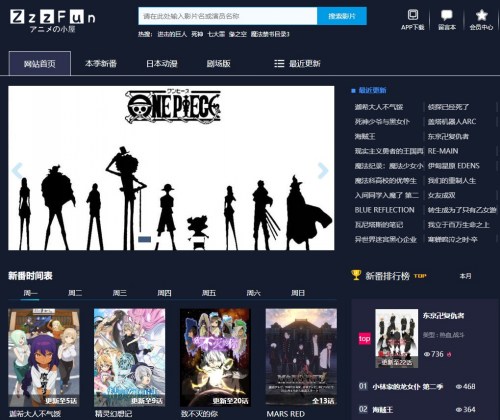Open 伊甸星原 EDENS in recent updates
The height and width of the screenshot is (420, 500).
(454, 166)
